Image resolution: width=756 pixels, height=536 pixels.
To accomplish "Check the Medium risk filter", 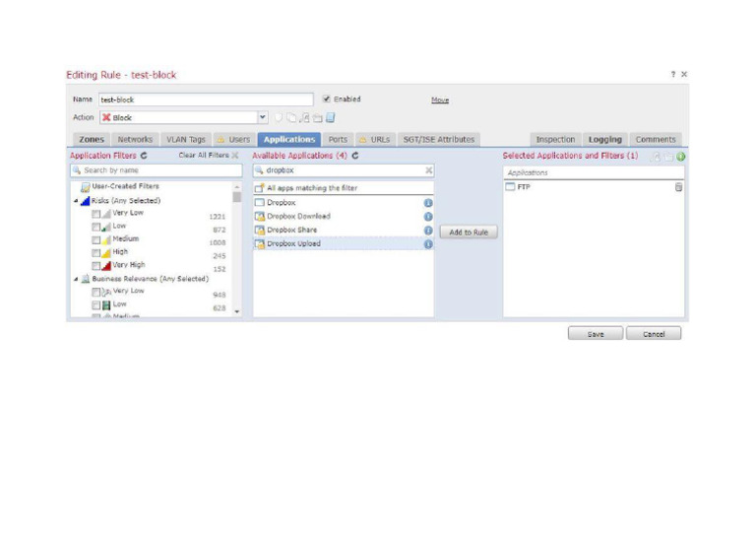I will [x=96, y=239].
